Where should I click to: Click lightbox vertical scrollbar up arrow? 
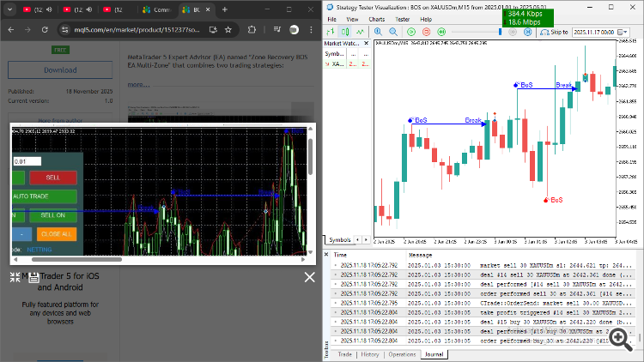pyautogui.click(x=311, y=129)
